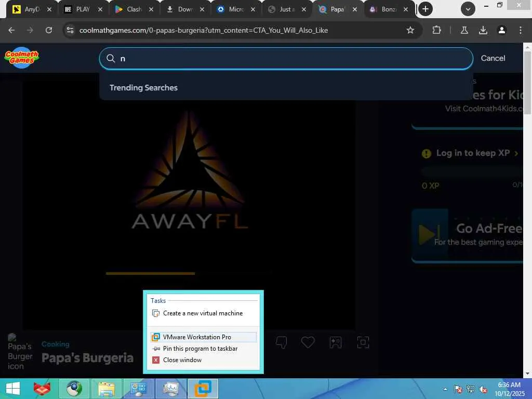Dislike the game with thumbs down
532x399 pixels.
click(x=281, y=342)
